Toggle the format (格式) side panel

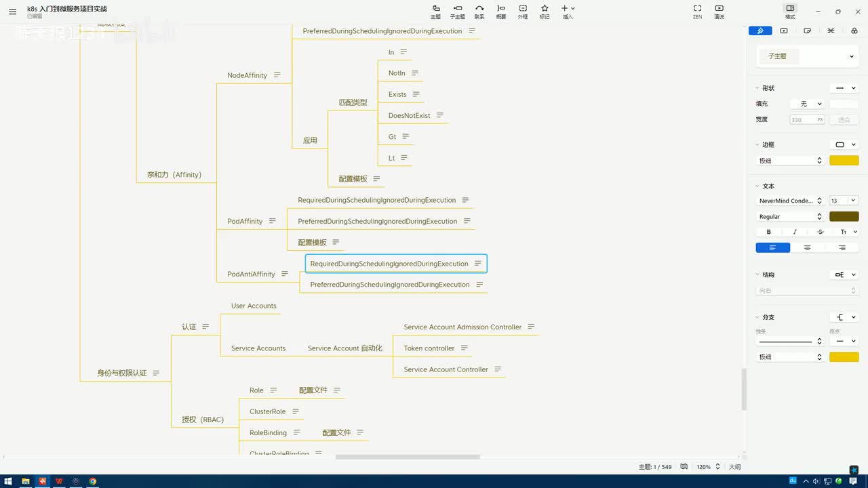coord(790,12)
